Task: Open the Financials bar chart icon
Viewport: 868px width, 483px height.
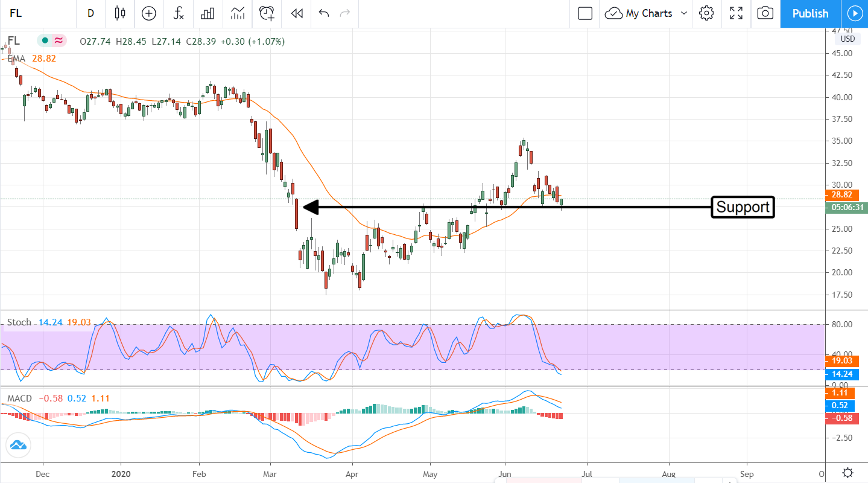Action: 207,13
